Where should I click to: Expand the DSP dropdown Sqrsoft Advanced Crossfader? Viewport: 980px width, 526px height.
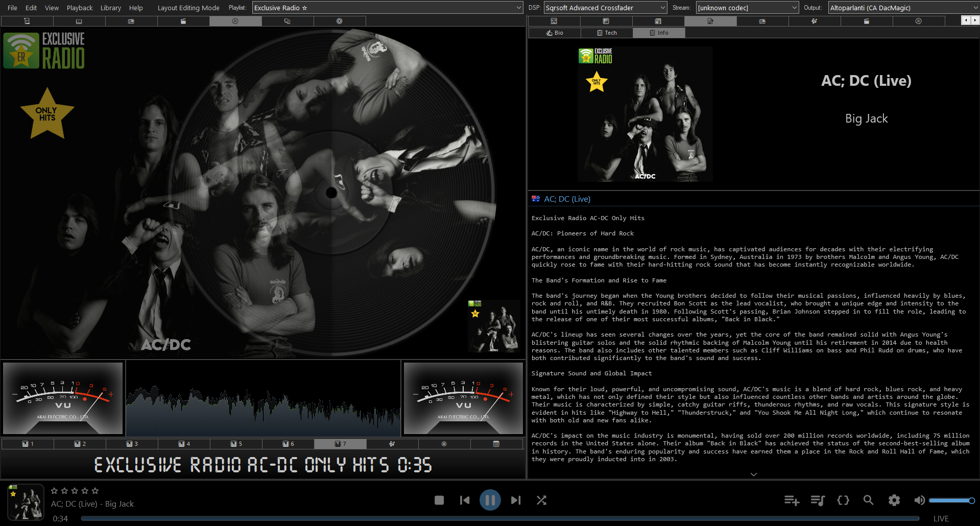point(606,8)
